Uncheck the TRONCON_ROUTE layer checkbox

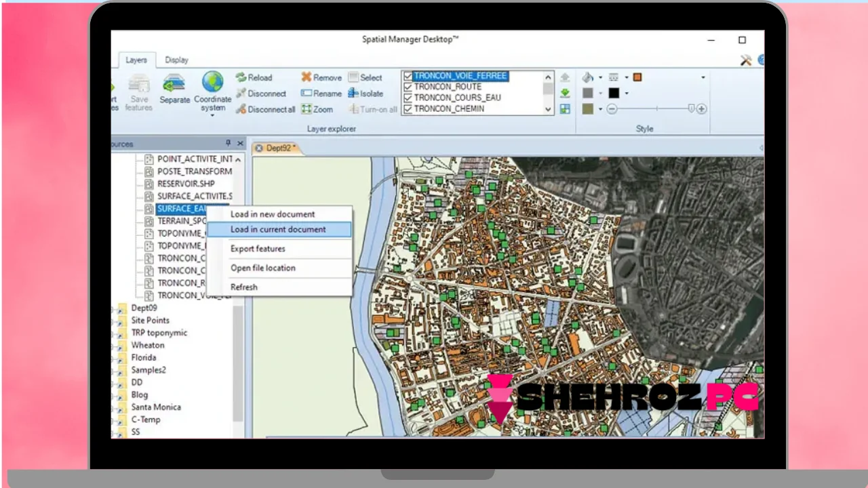click(x=408, y=87)
